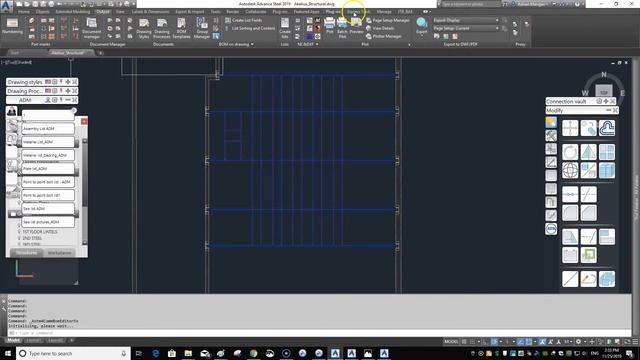This screenshot has width=640, height=360.
Task: Select Point to point bolt list - ADM
Action: pyautogui.click(x=48, y=182)
